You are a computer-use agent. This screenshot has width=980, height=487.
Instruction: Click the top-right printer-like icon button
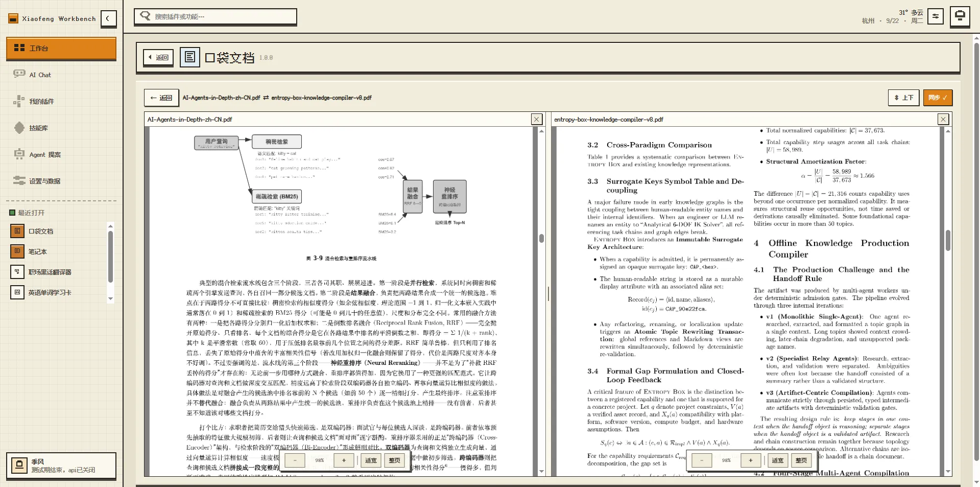(x=960, y=16)
